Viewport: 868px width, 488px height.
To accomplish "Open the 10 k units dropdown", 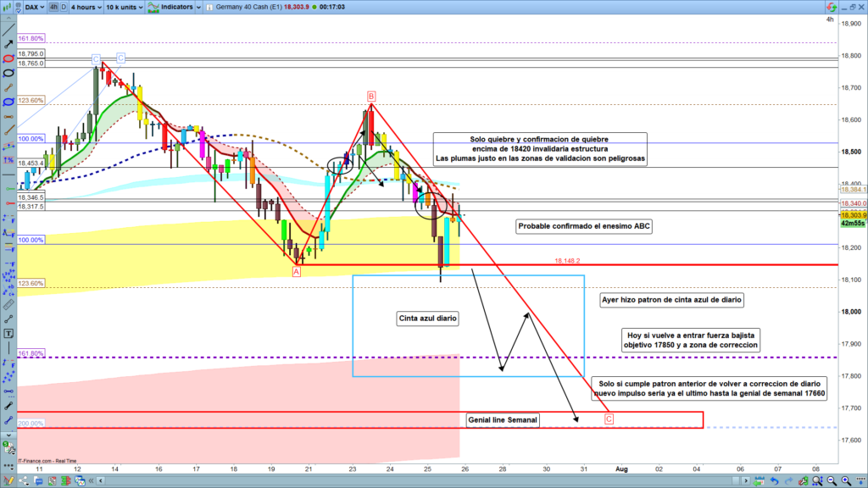I will (122, 7).
